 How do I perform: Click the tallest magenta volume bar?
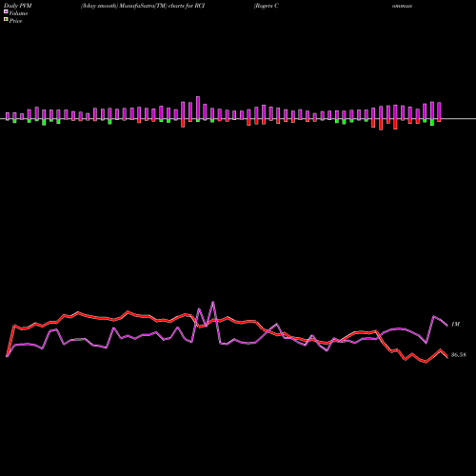(x=198, y=108)
